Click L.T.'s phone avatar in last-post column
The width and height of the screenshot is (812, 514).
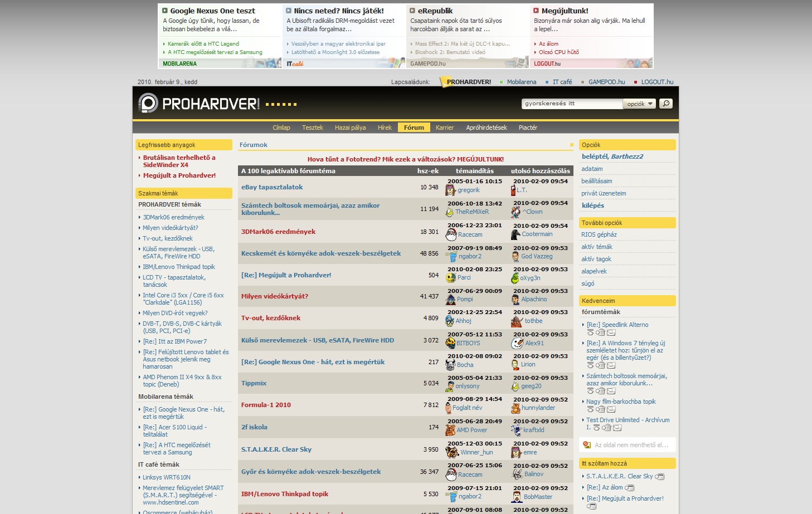click(x=513, y=190)
